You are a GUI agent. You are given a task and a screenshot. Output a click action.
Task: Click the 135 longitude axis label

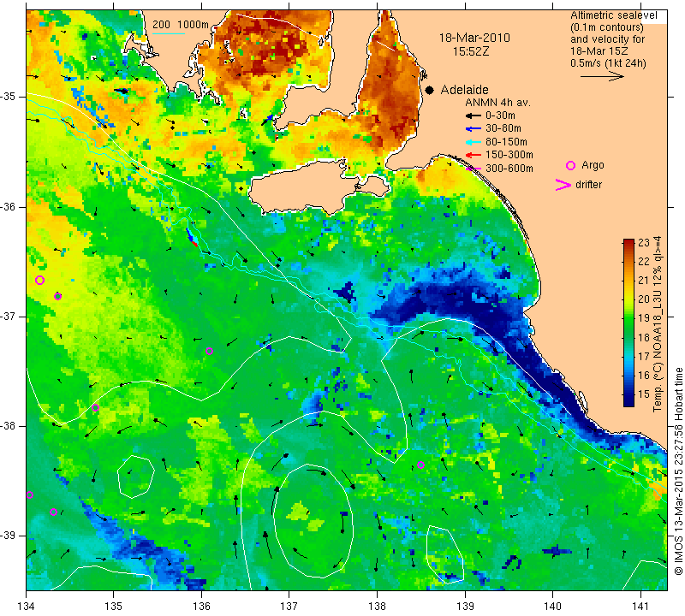tap(114, 607)
